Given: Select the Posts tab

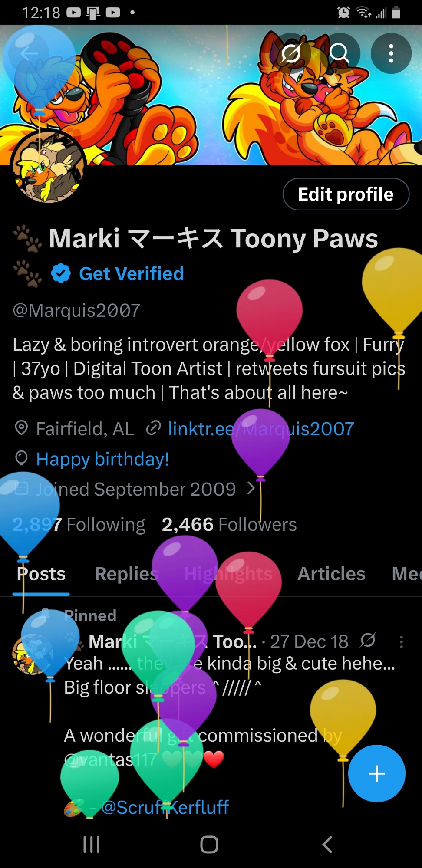Looking at the screenshot, I should click(x=41, y=574).
